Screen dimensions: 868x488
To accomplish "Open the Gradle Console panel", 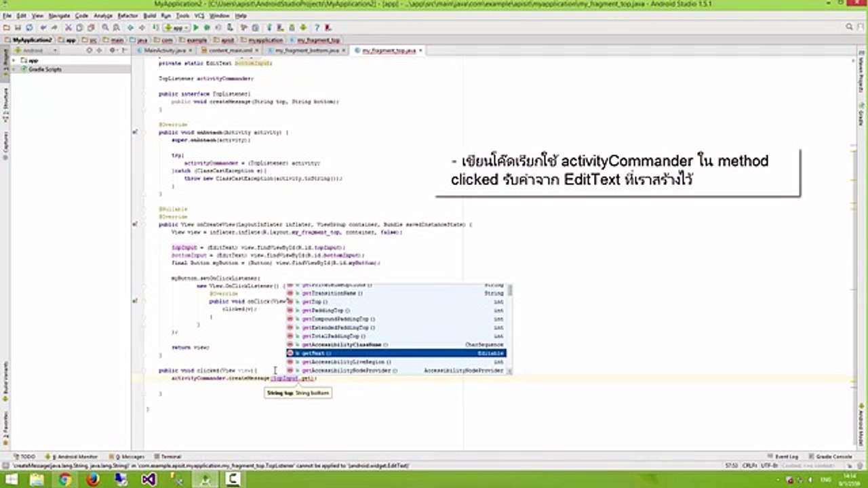I will (x=831, y=457).
